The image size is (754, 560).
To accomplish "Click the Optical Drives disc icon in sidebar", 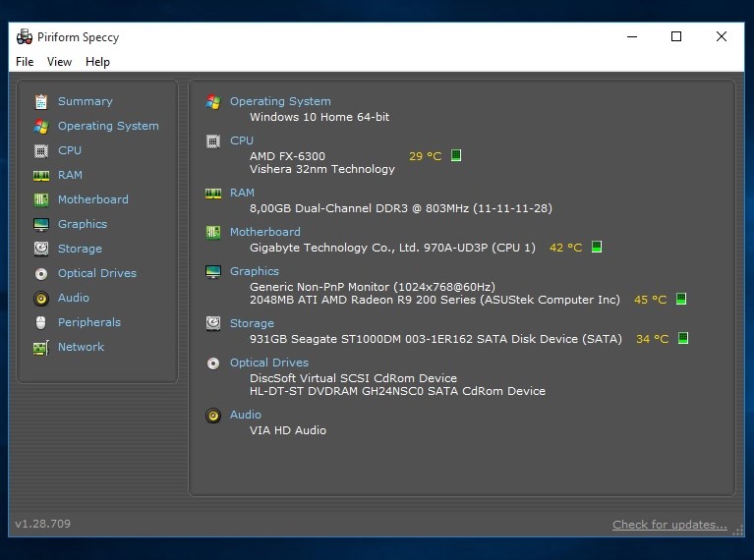I will point(41,273).
